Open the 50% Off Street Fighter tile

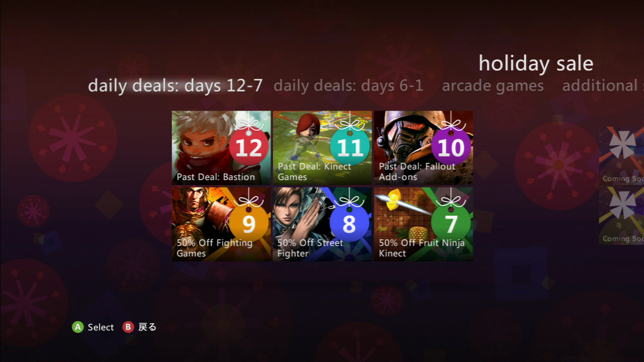[323, 224]
